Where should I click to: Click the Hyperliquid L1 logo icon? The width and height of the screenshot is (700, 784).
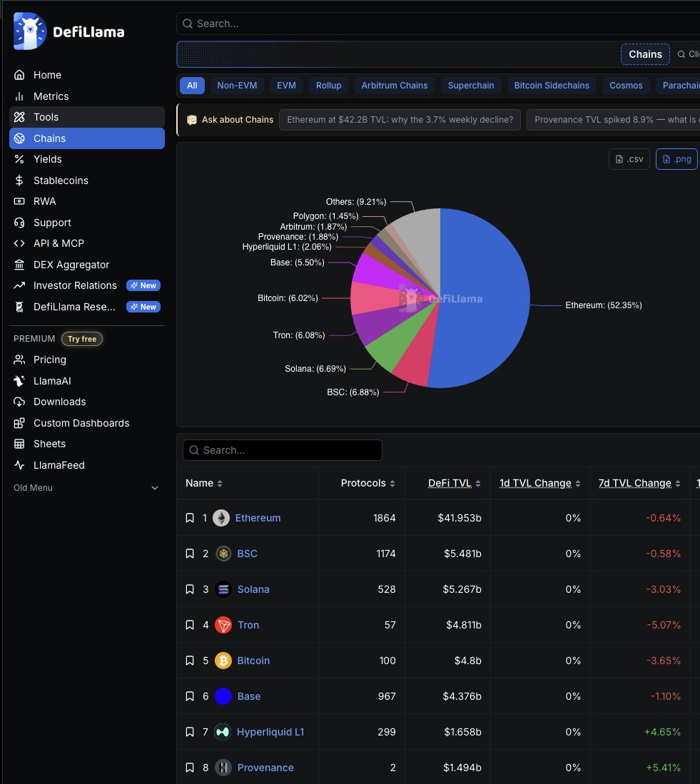(x=223, y=732)
